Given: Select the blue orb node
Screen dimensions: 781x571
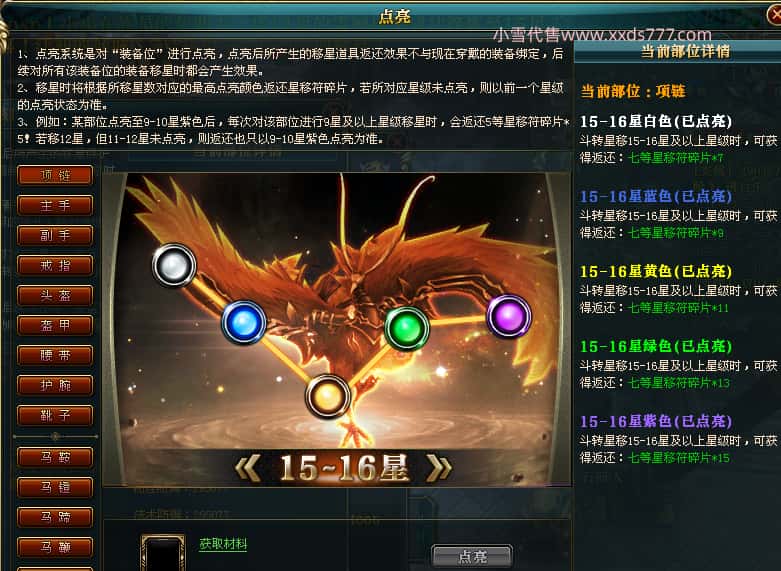Looking at the screenshot, I should [x=244, y=322].
